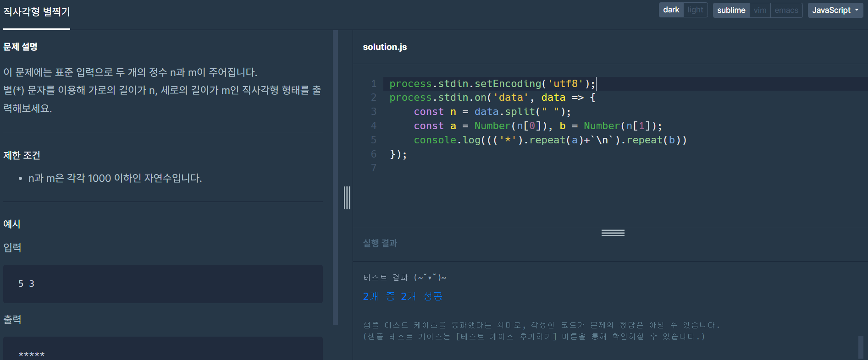
Task: Click the 입력 label
Action: coord(12,248)
